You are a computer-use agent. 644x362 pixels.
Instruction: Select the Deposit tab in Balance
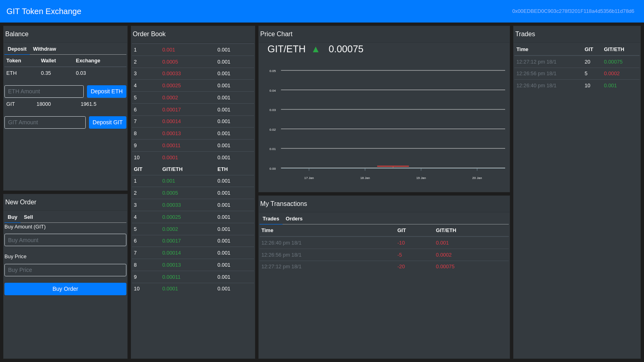coord(17,49)
